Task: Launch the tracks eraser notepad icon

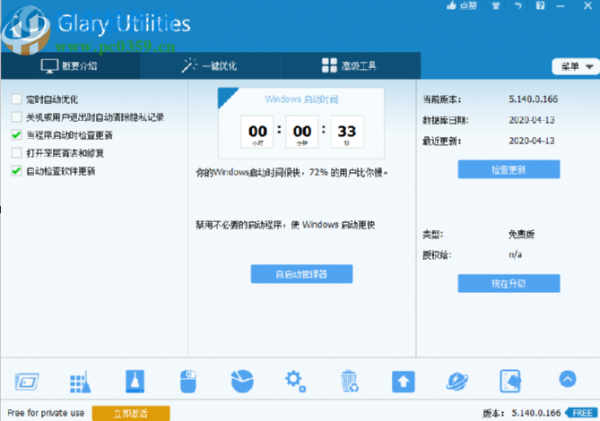Action: click(510, 381)
